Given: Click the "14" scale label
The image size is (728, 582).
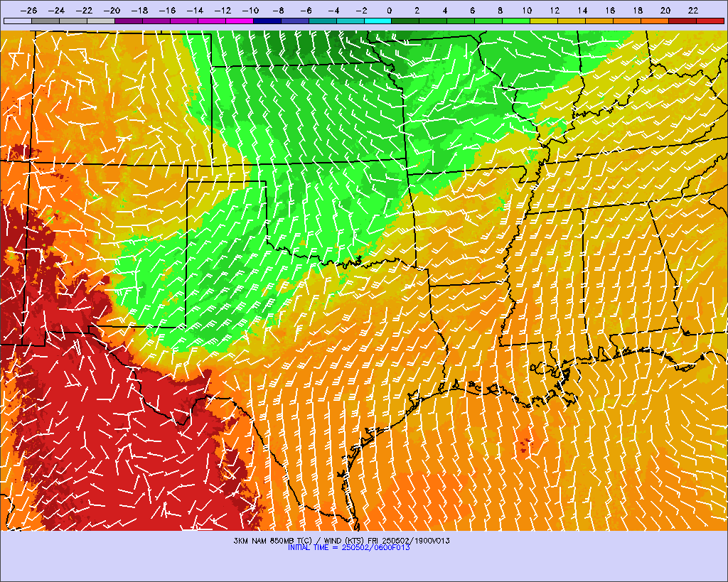Looking at the screenshot, I should click(582, 11).
